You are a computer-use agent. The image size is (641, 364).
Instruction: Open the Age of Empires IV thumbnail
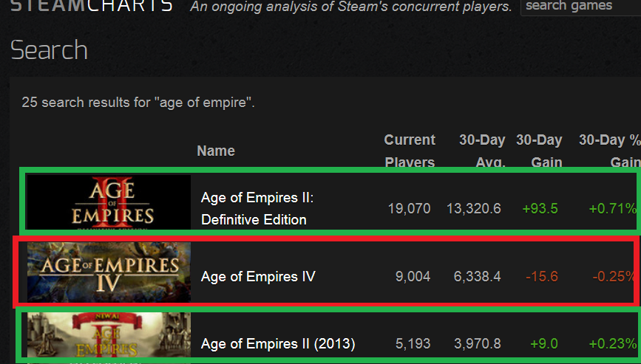(x=109, y=272)
